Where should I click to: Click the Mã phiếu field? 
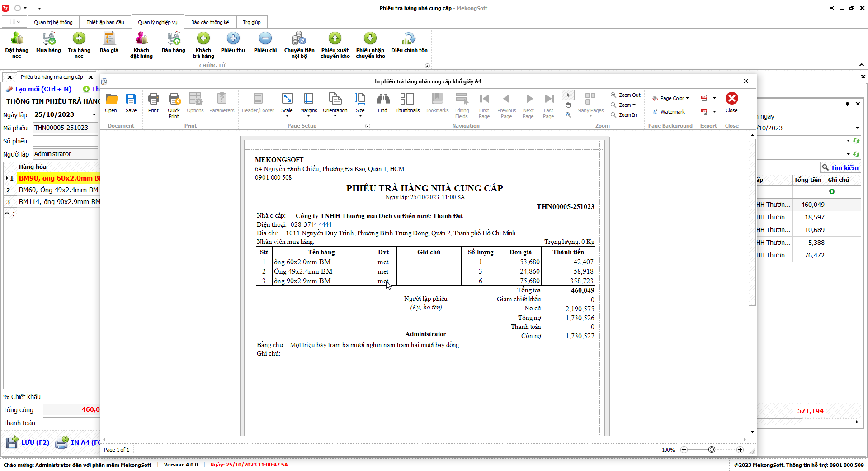pyautogui.click(x=65, y=128)
